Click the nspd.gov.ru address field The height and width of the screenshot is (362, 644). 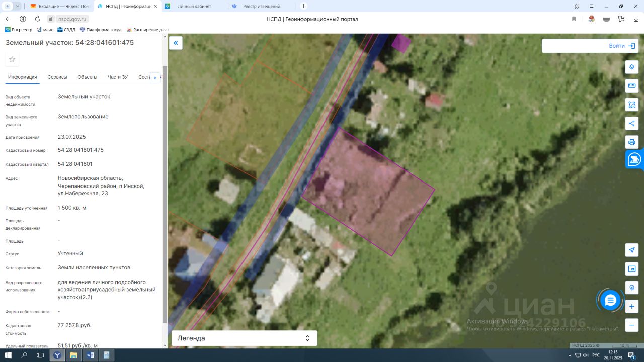click(73, 19)
